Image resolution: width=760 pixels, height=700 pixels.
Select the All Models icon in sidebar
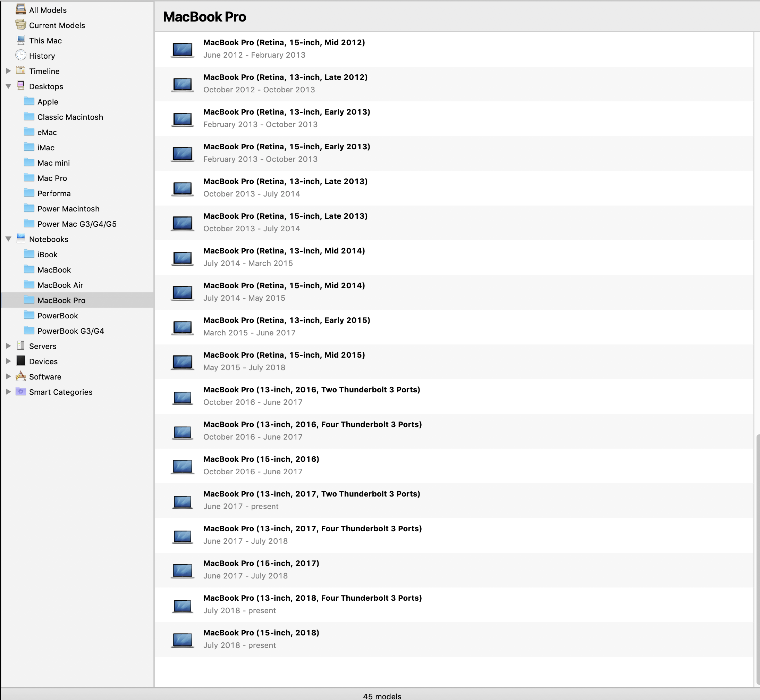[21, 9]
